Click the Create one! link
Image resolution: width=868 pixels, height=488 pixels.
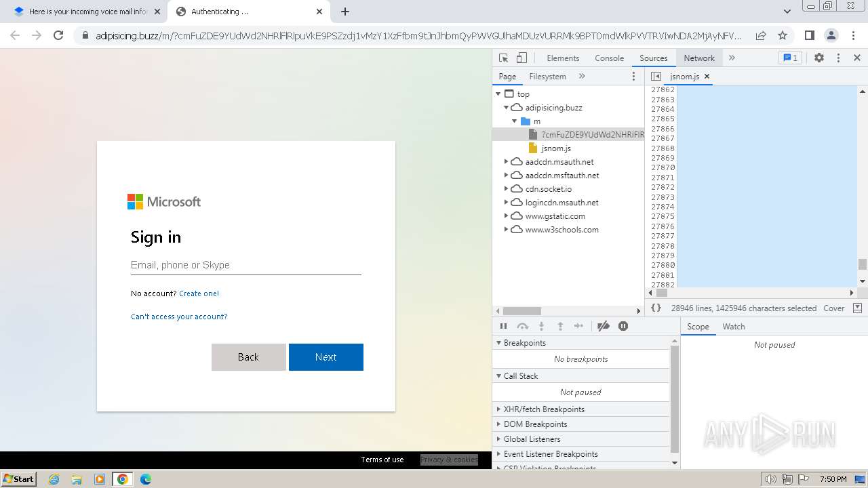199,293
